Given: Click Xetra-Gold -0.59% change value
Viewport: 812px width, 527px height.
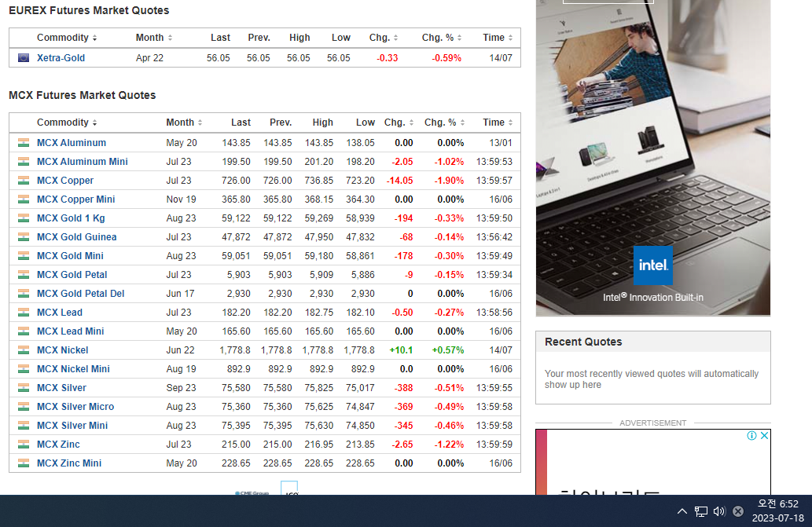Looking at the screenshot, I should pos(446,58).
